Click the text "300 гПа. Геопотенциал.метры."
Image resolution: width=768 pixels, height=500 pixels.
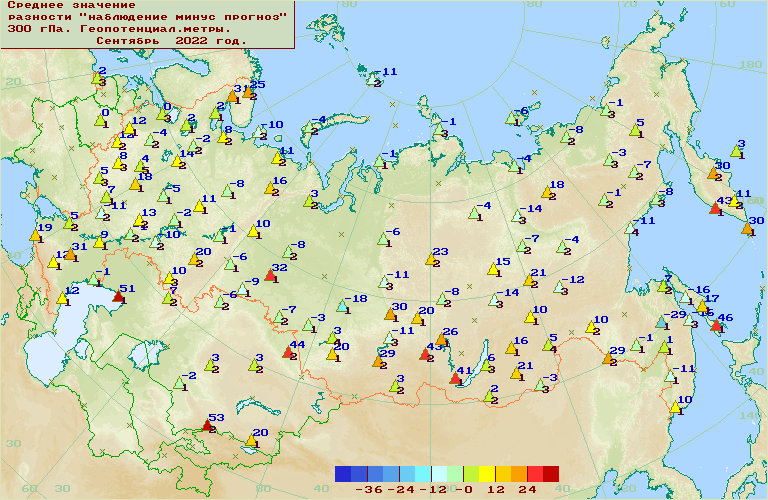(x=119, y=29)
